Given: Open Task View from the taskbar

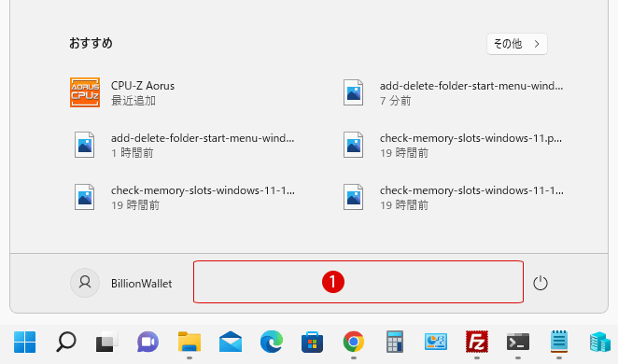Looking at the screenshot, I should [x=106, y=342].
